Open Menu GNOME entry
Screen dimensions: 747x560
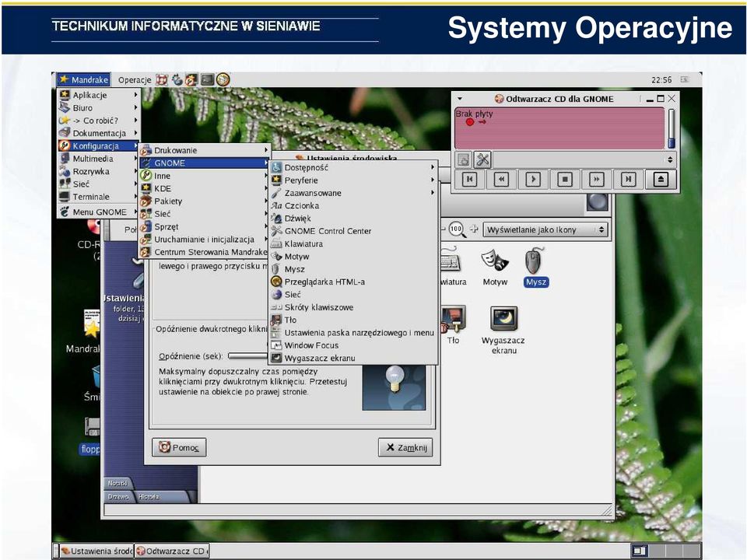point(99,212)
